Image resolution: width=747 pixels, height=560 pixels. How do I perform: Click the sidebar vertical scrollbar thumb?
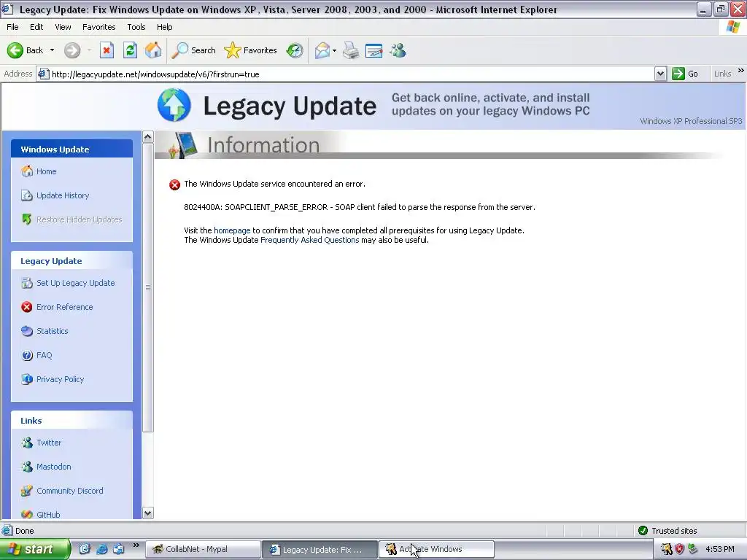[x=147, y=287]
